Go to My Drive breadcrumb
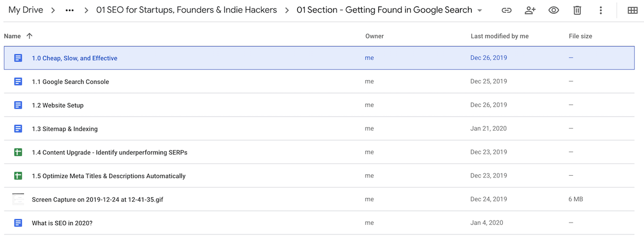This screenshot has width=644, height=243. [26, 10]
